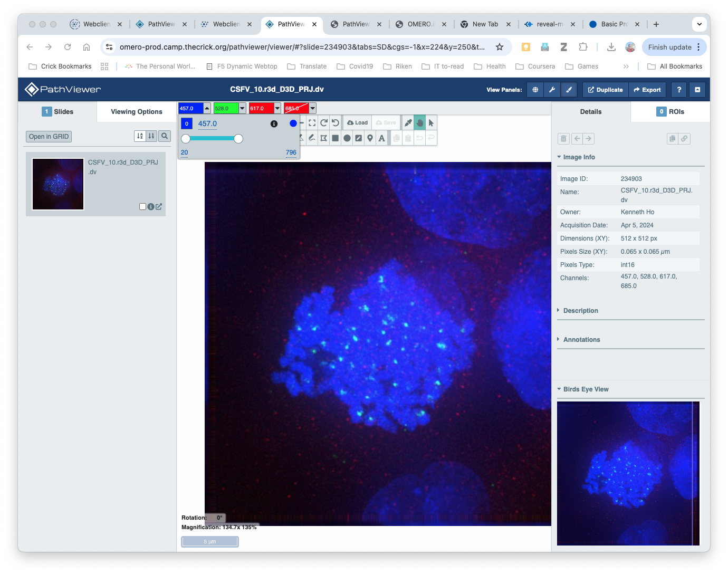Screen dimensions: 728x574
Task: Click the left handle of intensity slider
Action: click(x=186, y=139)
